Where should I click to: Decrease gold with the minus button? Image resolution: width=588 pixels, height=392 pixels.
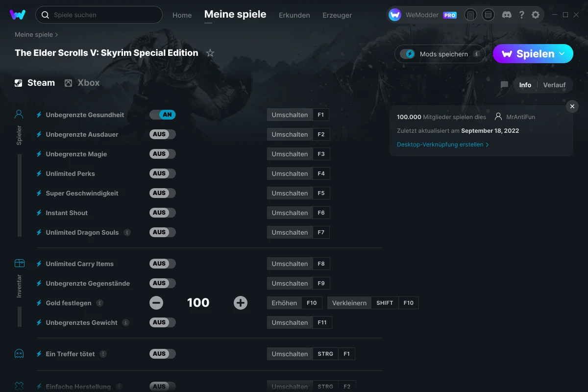point(156,303)
